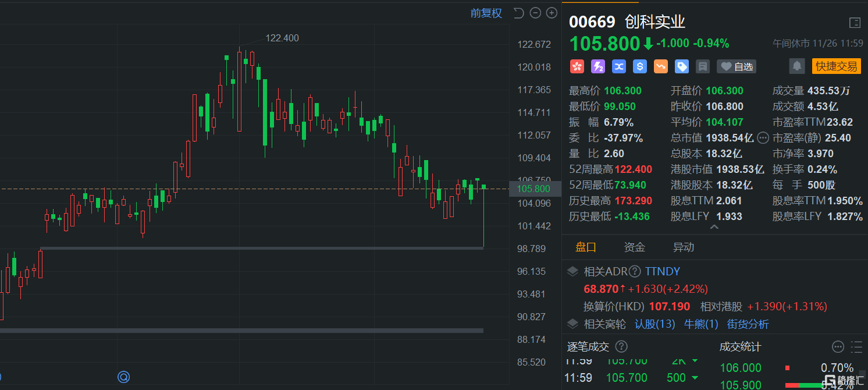Click the blue shuffle arrows icon
This screenshot has width=868, height=390.
point(619,66)
